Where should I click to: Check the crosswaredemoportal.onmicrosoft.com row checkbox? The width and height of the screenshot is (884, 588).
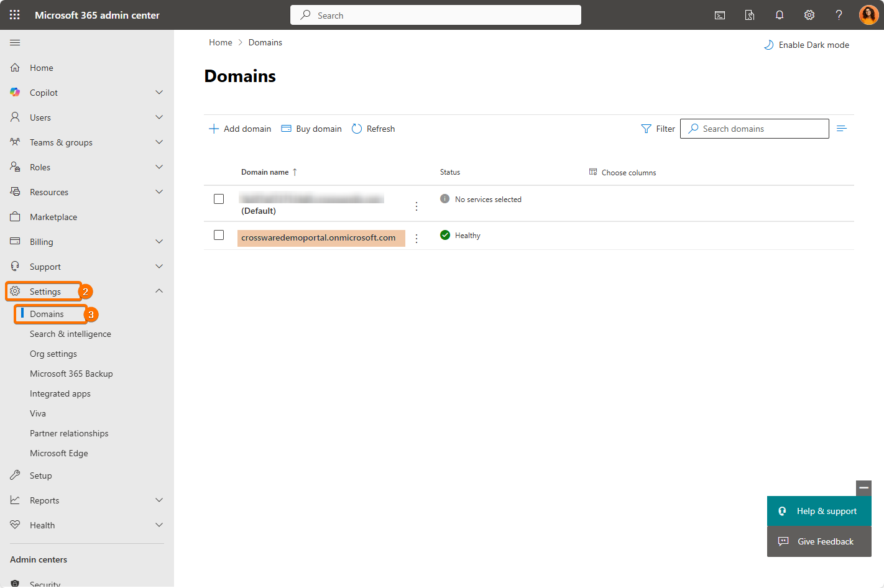219,235
